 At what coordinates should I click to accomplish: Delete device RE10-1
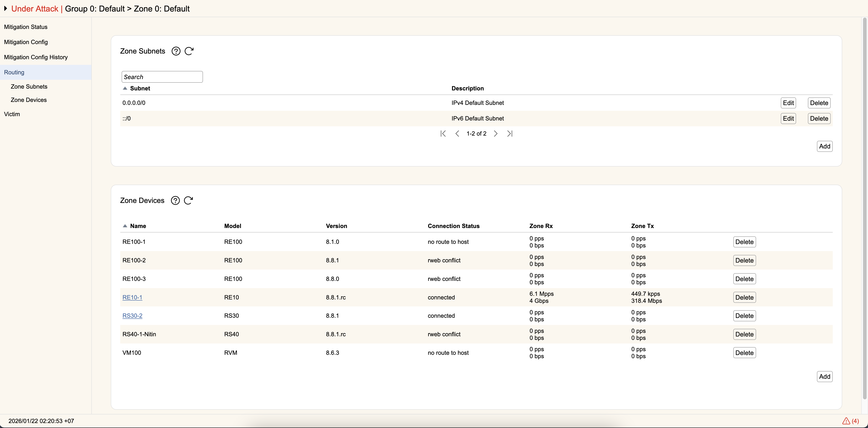(744, 298)
